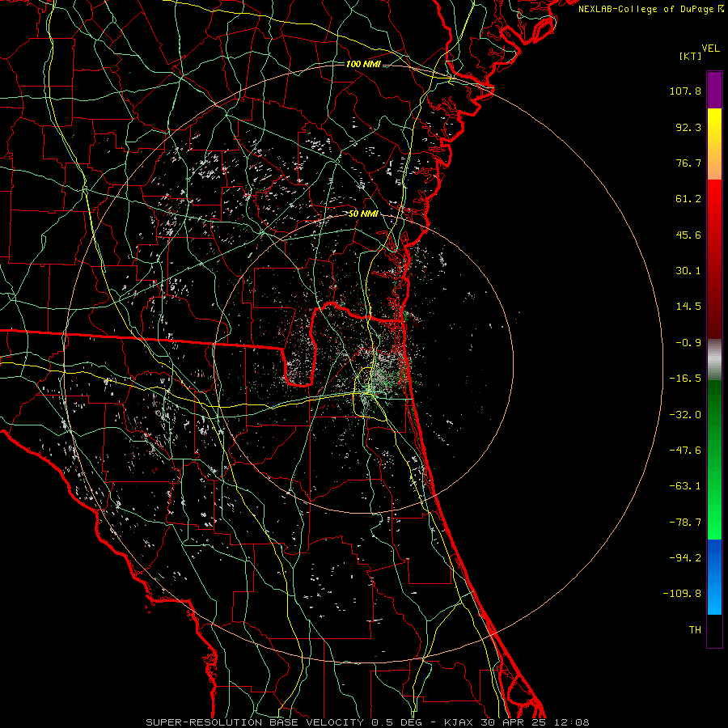Click the -47.6 legend value
Image resolution: width=728 pixels, height=728 pixels.
tap(685, 451)
